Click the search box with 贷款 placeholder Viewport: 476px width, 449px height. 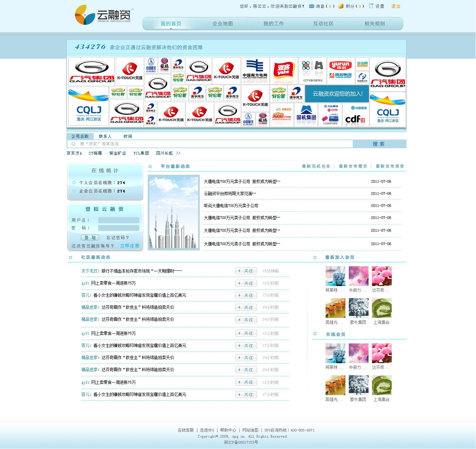pyautogui.click(x=210, y=144)
